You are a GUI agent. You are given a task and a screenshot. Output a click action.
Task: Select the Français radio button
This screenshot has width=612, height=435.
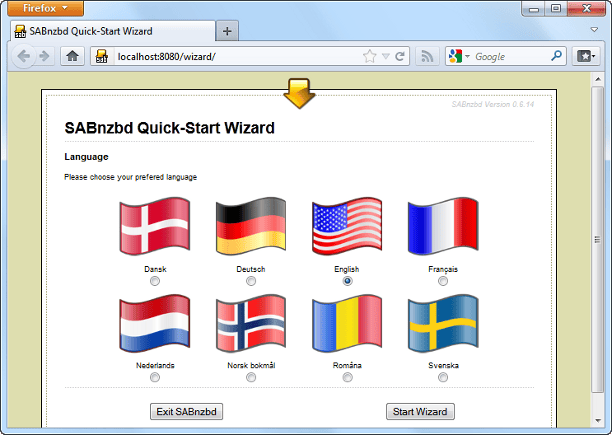(443, 281)
